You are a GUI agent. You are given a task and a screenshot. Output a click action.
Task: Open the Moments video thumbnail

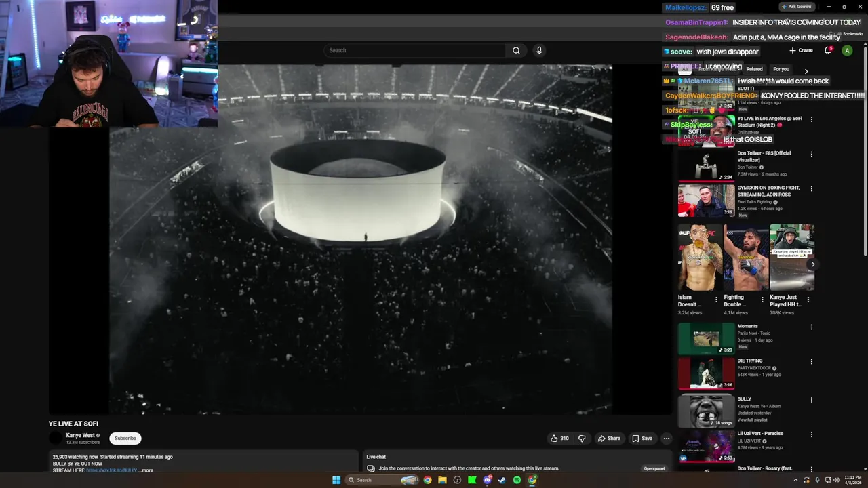[x=706, y=338]
